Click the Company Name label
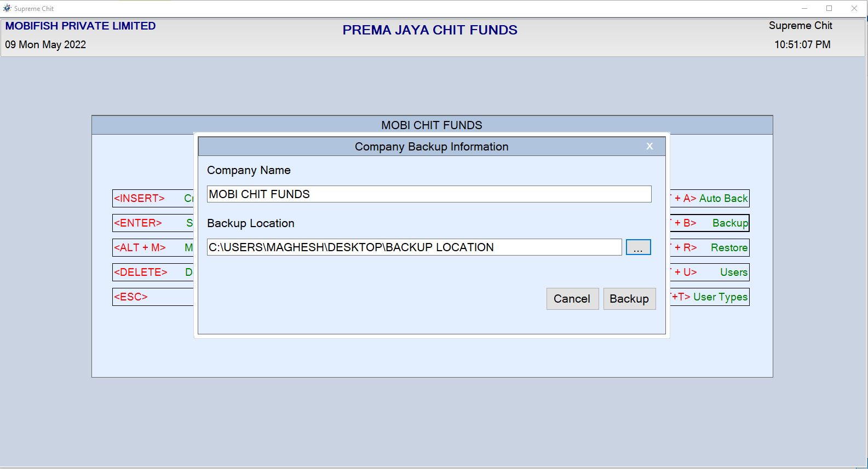 click(249, 170)
